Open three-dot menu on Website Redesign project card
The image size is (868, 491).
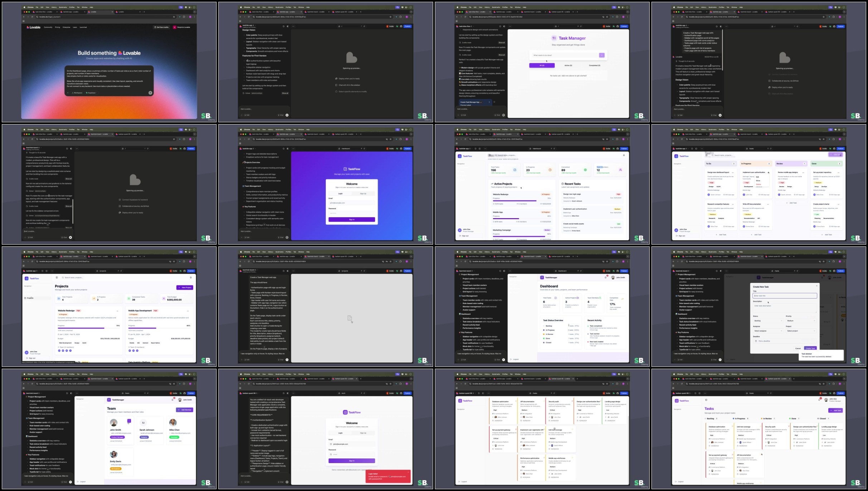(117, 311)
